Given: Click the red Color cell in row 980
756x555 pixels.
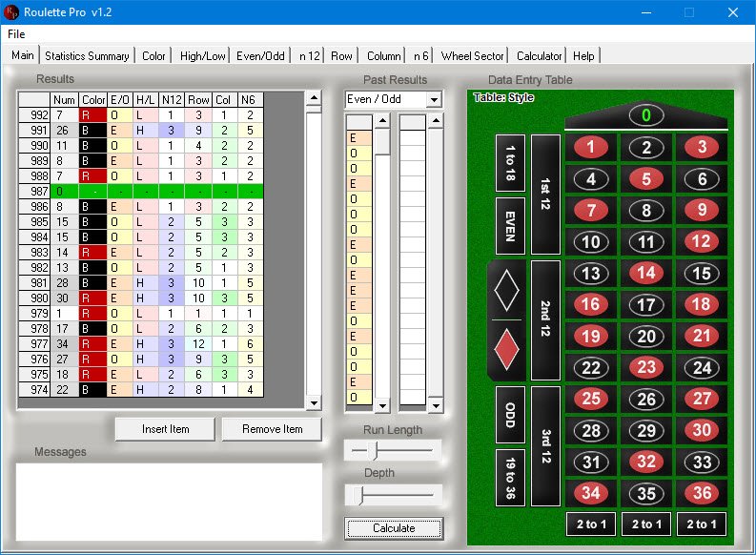Looking at the screenshot, I should 92,298.
